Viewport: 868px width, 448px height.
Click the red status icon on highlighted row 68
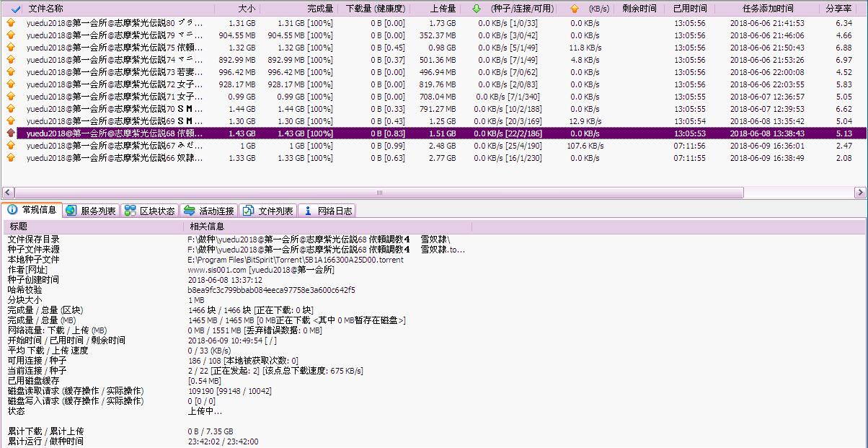[x=11, y=133]
